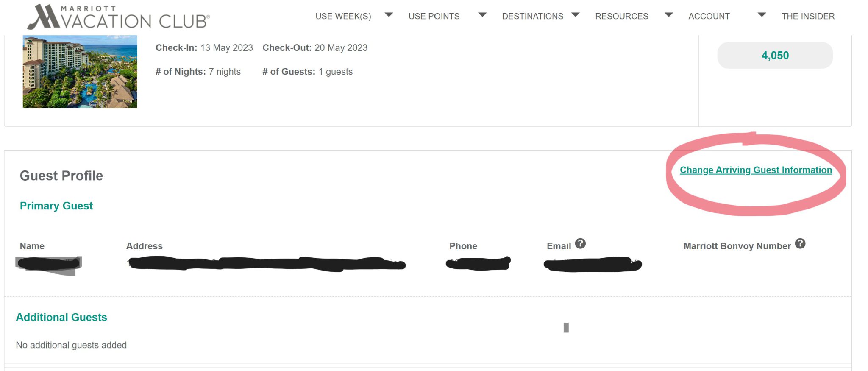Open the Account menu

tap(709, 16)
